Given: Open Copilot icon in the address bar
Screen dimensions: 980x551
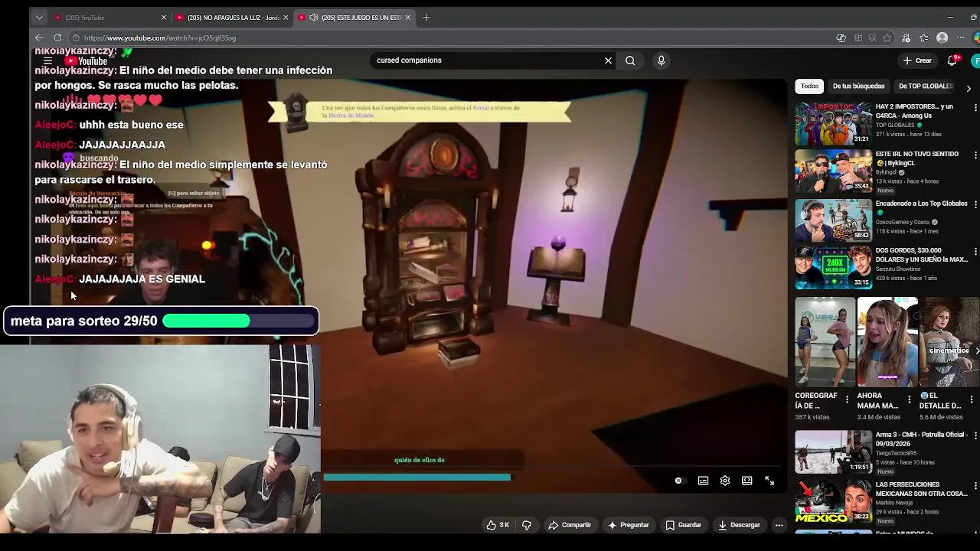Looking at the screenshot, I should 841,37.
